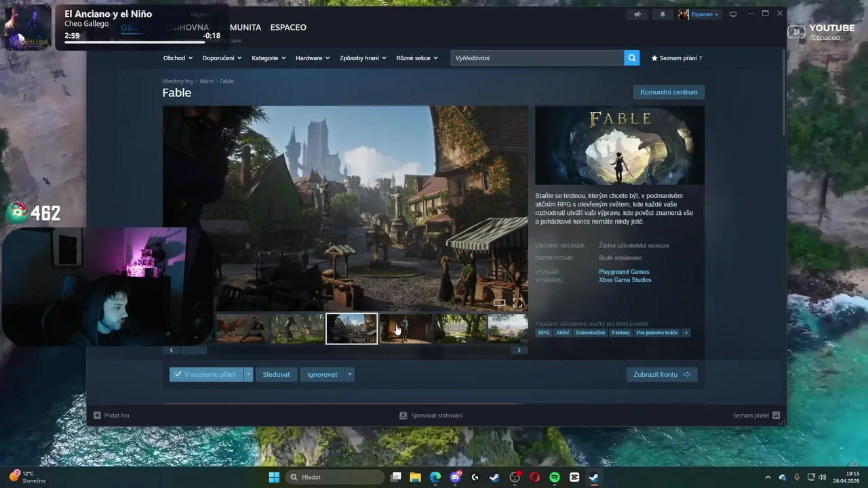868x488 pixels.
Task: Open the Xbox Game Studios publisher link
Action: (625, 280)
